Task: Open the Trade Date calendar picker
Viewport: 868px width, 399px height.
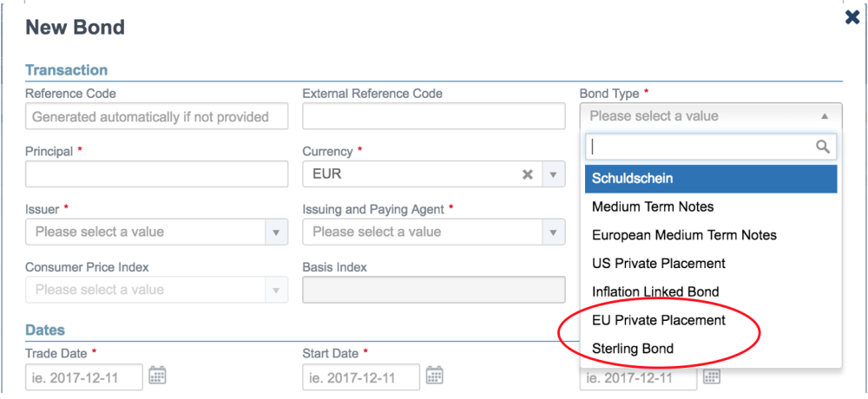Action: [158, 376]
